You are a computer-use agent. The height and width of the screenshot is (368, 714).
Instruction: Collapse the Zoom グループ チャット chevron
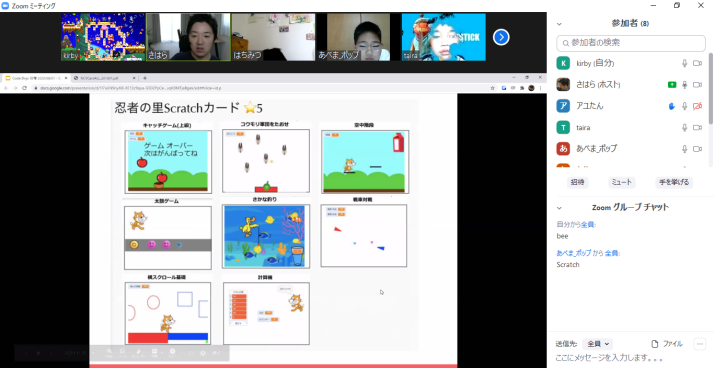pos(560,208)
